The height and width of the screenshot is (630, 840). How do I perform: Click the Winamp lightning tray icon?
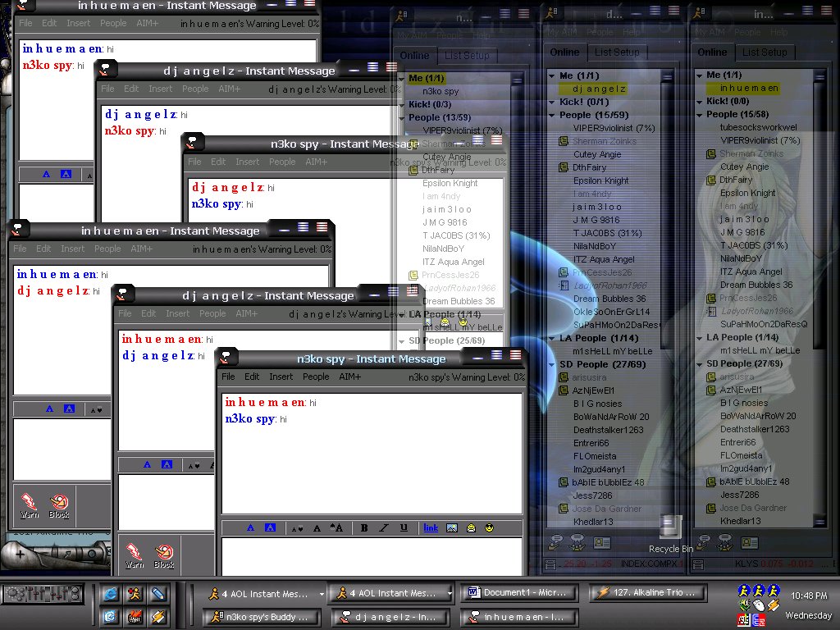[774, 605]
